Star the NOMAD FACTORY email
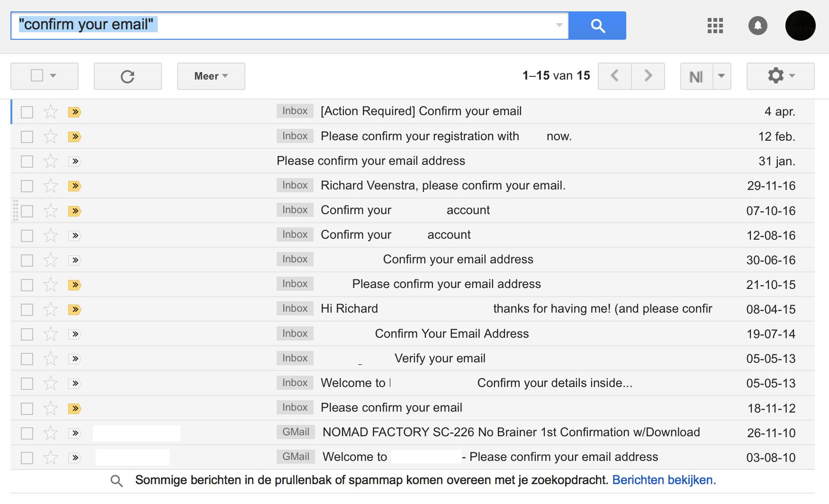 (x=51, y=433)
